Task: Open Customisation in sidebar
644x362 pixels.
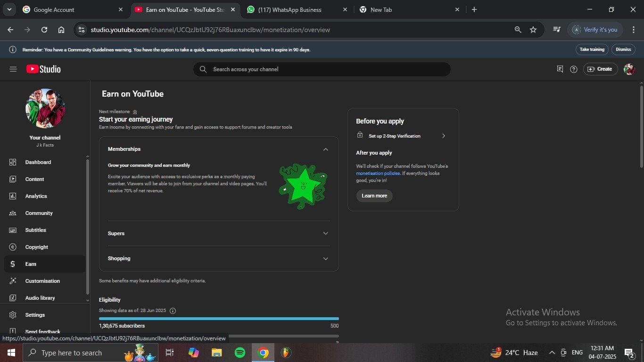Action: pos(45,281)
